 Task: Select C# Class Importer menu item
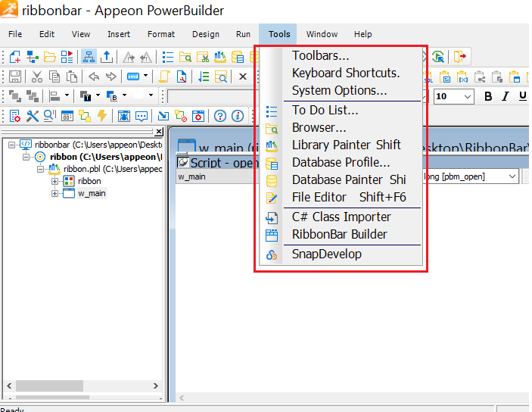click(341, 217)
